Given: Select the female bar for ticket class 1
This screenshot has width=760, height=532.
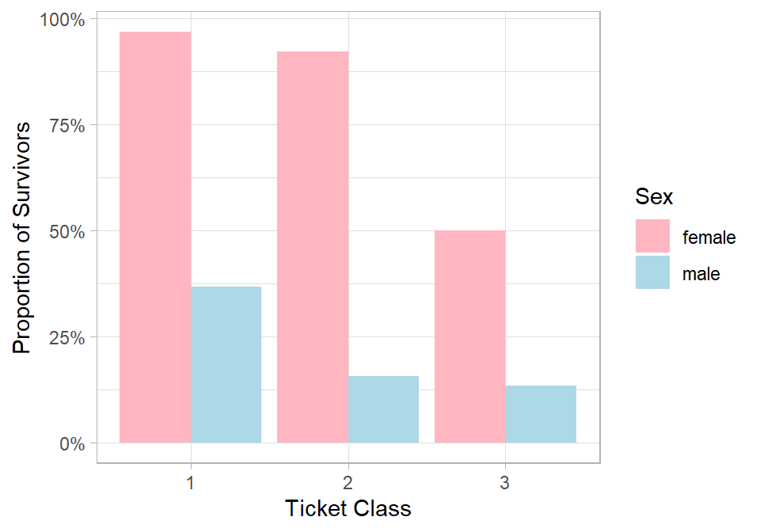Looking at the screenshot, I should [155, 237].
